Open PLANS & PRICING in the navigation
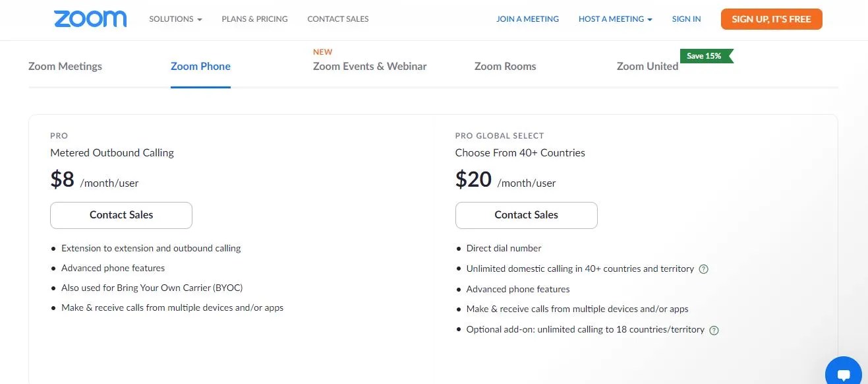Screen dimensions: 868x384 pos(254,19)
